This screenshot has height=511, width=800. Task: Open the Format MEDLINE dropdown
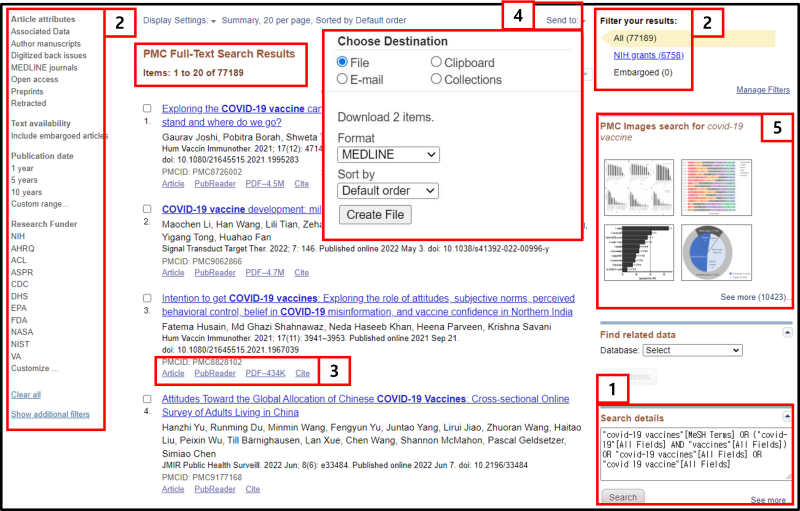[x=388, y=155]
